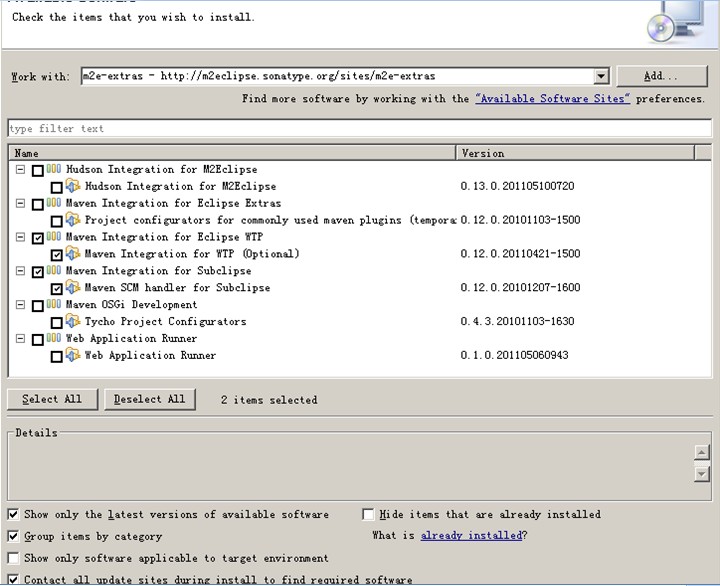
Task: Collapse Maven Integration for Subclipse node
Action: (20, 270)
